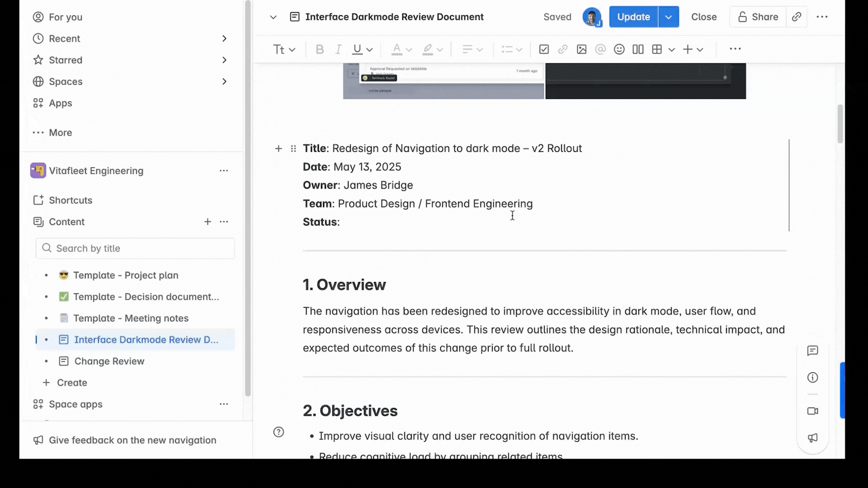This screenshot has height=488, width=868.
Task: Toggle underline formatting
Action: click(x=357, y=49)
